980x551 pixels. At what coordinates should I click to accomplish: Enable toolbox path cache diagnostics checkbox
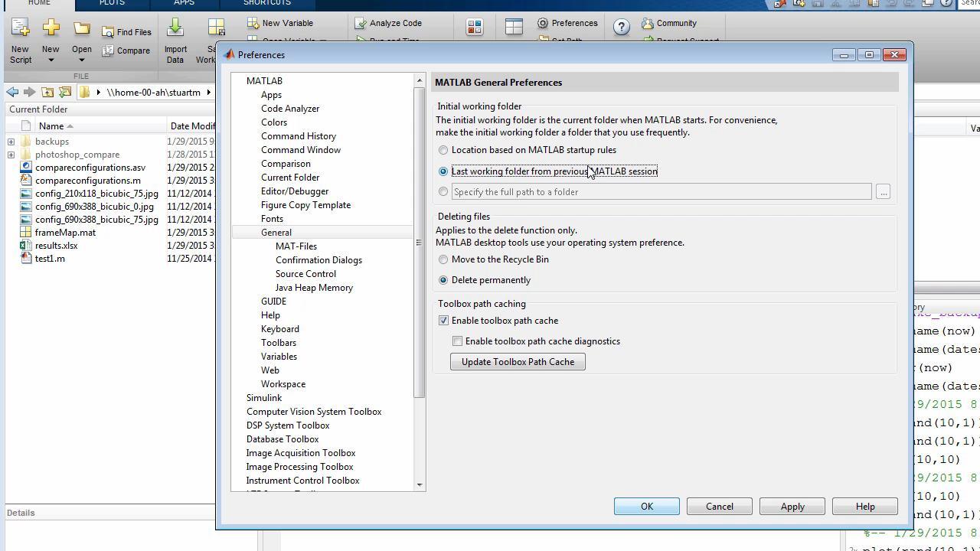(458, 341)
